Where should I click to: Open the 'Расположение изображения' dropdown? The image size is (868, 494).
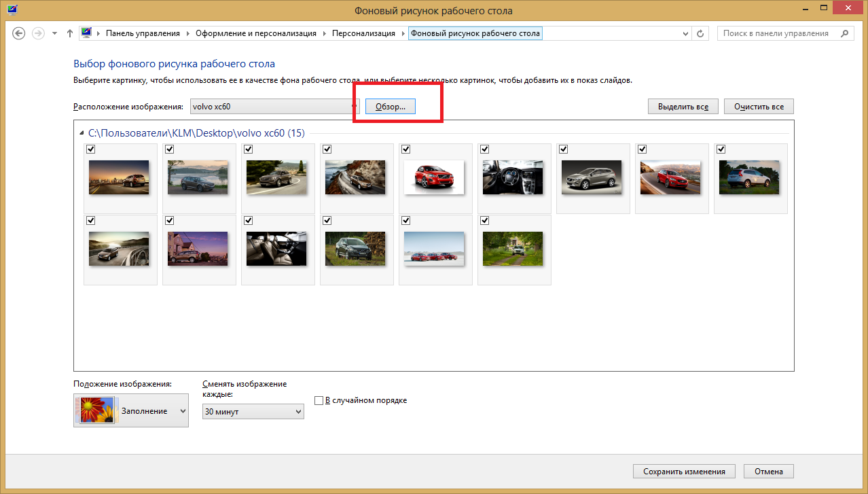tap(274, 107)
